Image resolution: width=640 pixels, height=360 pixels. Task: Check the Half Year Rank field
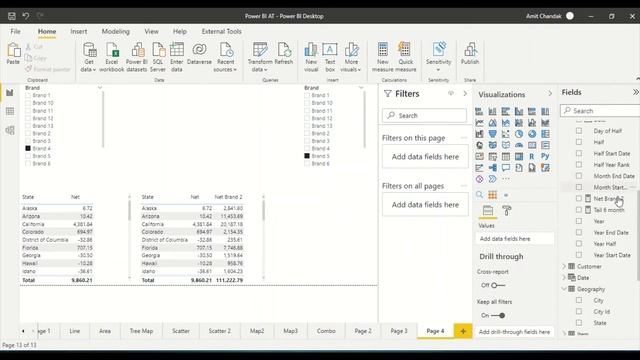tap(579, 164)
